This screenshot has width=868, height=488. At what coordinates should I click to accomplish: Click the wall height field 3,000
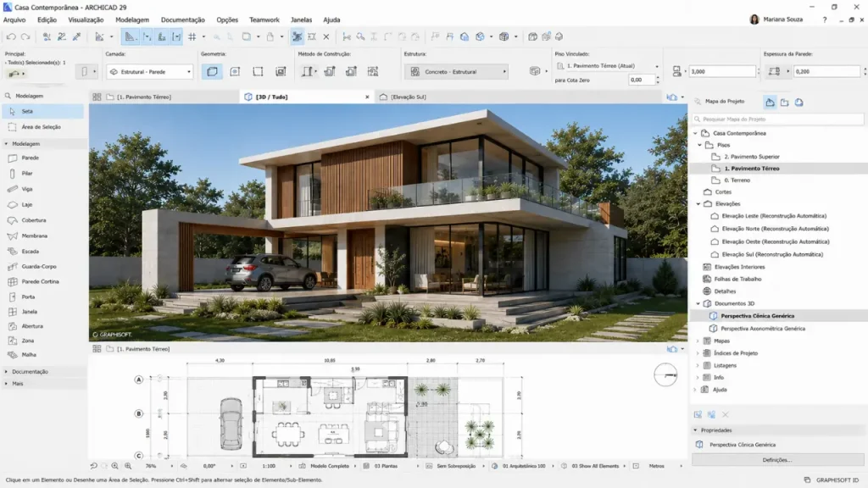722,71
